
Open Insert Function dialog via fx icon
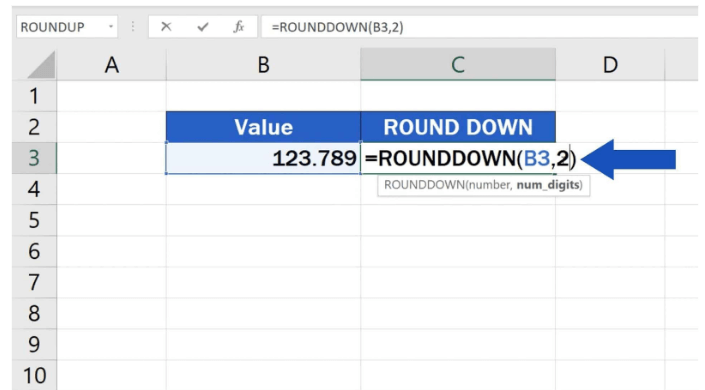pos(239,27)
